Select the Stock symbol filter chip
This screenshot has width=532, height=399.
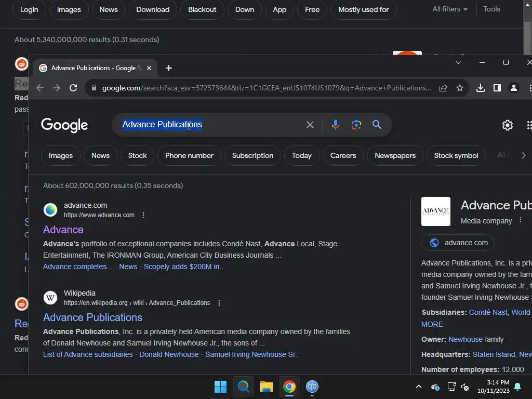coord(456,155)
